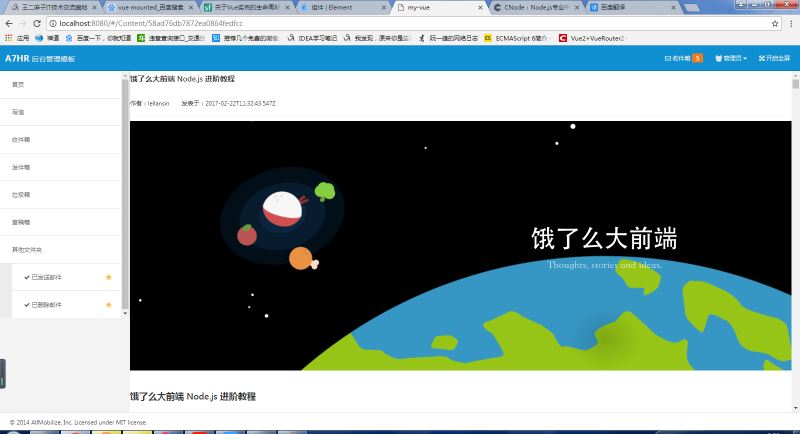Close the 组件 | Element tab
Screen dimensions: 800x434
(384, 8)
